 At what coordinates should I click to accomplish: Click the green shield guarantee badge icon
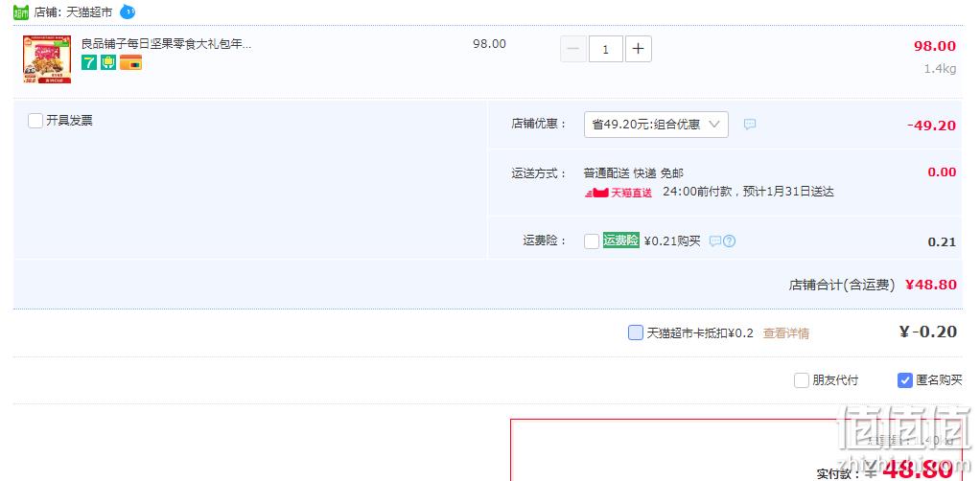[108, 62]
